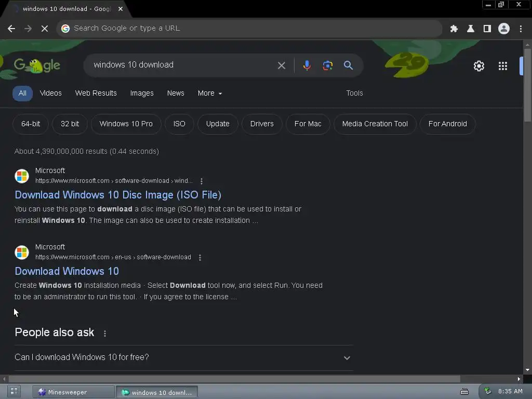Select the windows 10 download browser tab
Image resolution: width=532 pixels, height=399 pixels.
click(67, 9)
